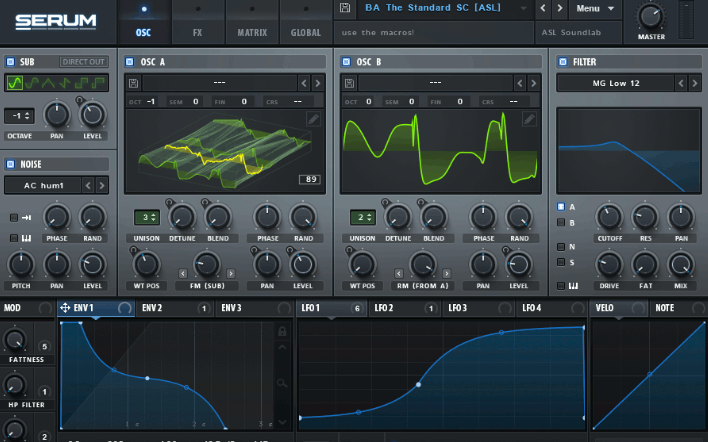Click the envelope zoom magnifier icon

(x=282, y=383)
